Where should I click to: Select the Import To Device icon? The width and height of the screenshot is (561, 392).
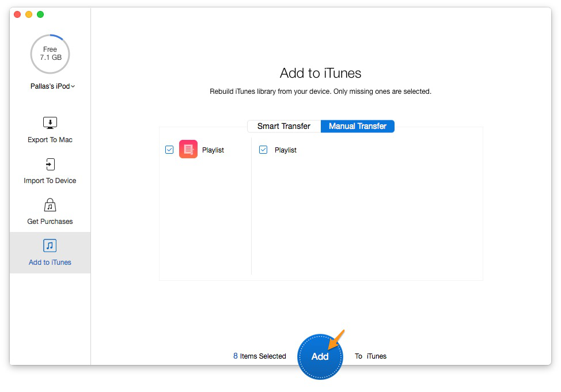coord(50,164)
